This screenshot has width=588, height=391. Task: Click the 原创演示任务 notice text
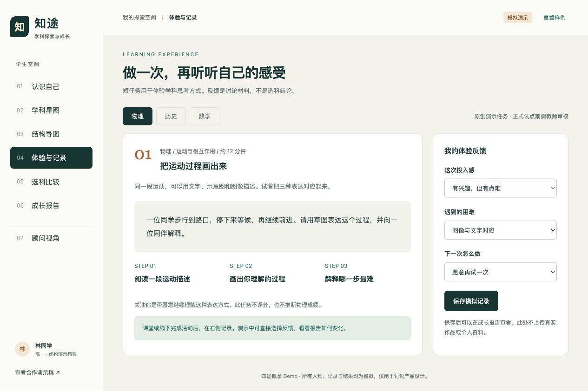[x=521, y=116]
